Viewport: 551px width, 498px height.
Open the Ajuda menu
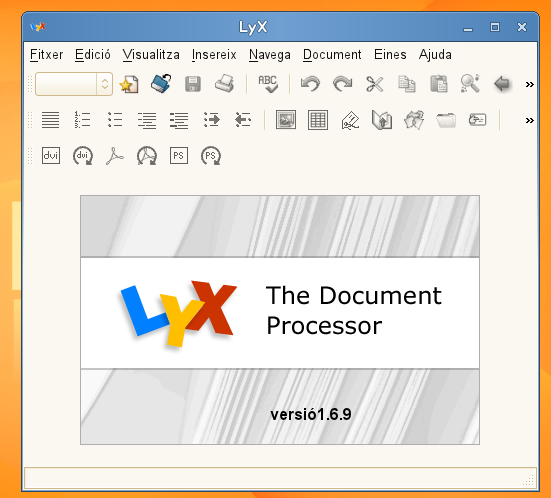click(435, 54)
